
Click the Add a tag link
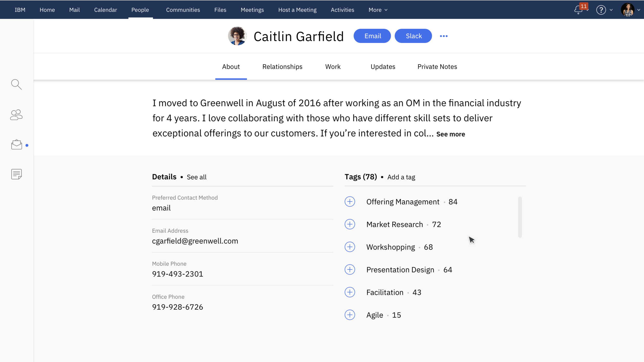pyautogui.click(x=401, y=177)
